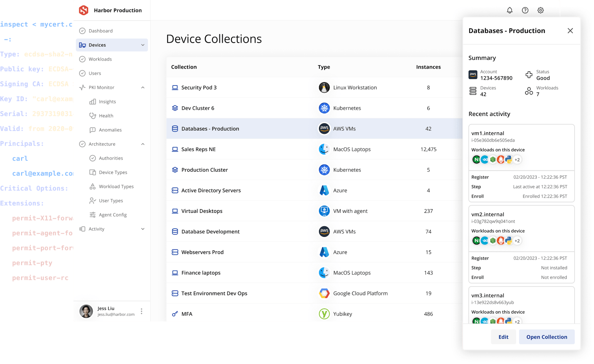The image size is (594, 364).
Task: Open the Health section in the sidebar
Action: [x=106, y=116]
